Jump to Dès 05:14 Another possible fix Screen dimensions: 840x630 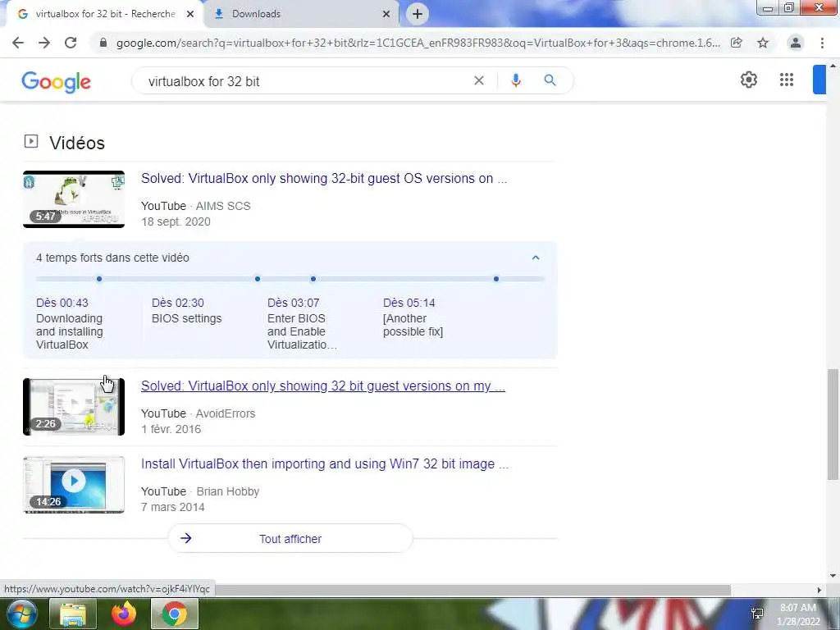click(413, 317)
